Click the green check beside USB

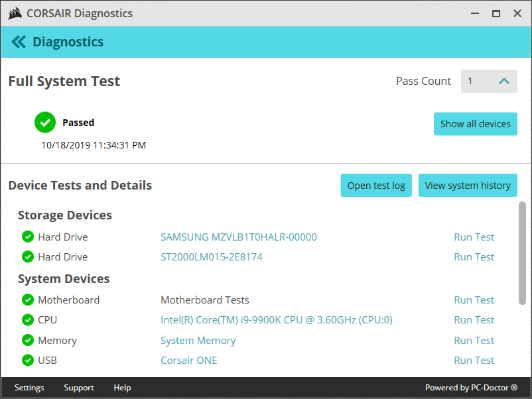click(x=28, y=360)
